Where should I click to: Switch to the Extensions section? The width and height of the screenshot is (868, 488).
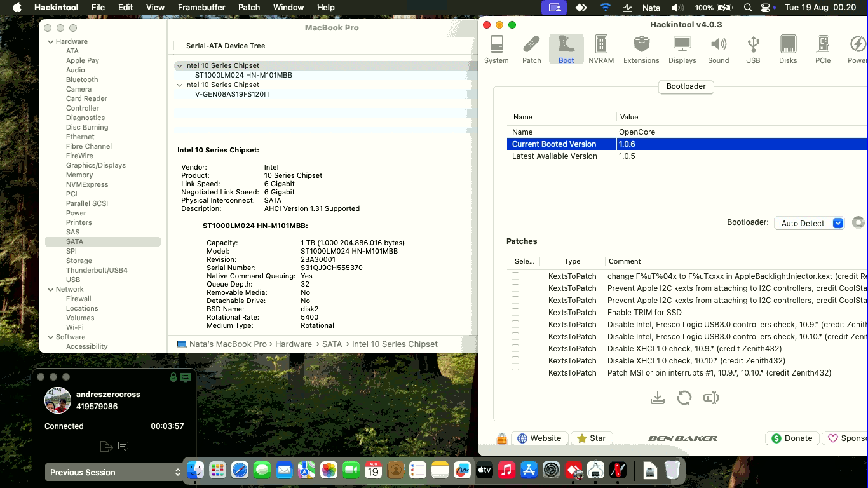pos(641,48)
